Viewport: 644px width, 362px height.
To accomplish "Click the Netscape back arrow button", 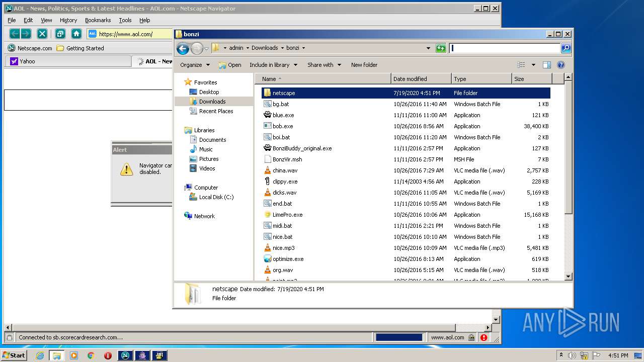I will (15, 34).
